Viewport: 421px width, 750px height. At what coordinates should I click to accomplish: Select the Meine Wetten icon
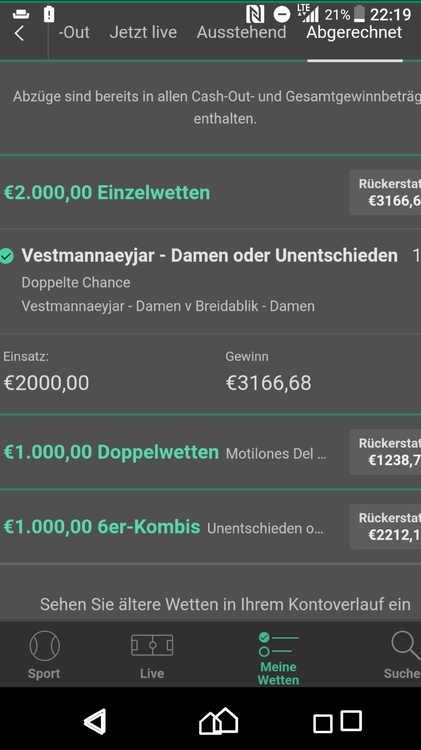pos(278,644)
